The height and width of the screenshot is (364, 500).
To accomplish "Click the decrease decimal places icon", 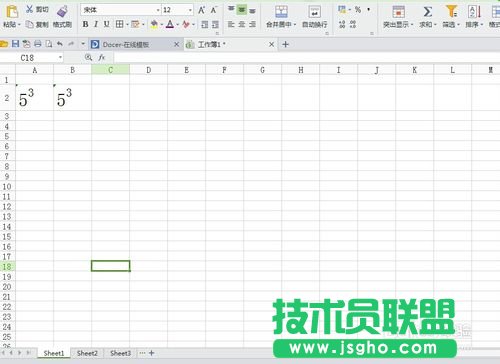I will tap(353, 24).
